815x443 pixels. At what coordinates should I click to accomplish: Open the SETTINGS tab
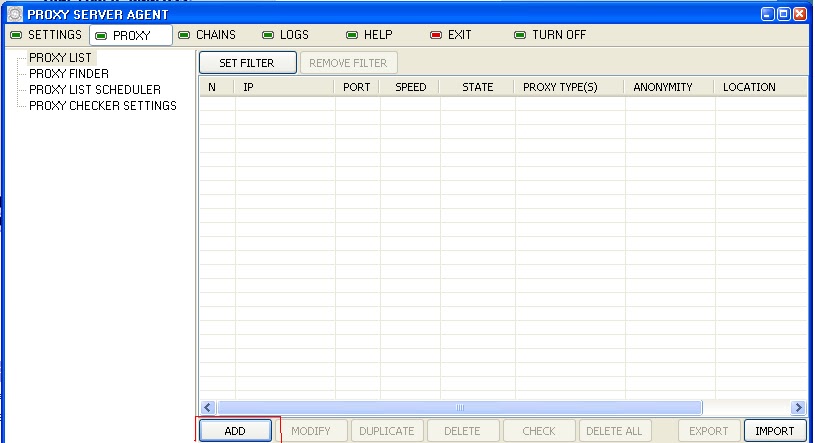(46, 35)
